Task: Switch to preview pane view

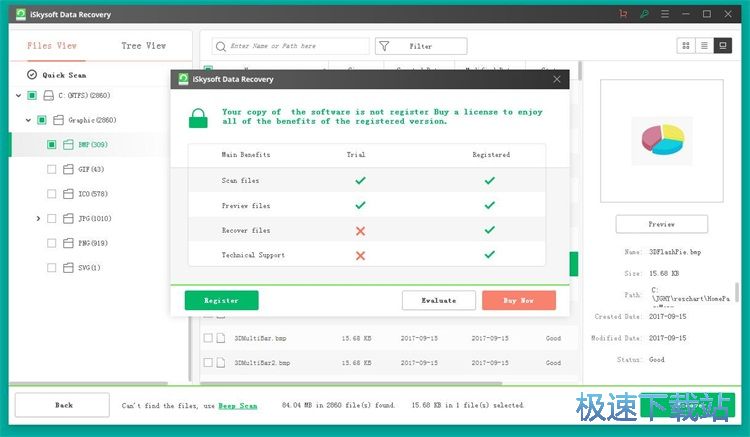Action: coord(723,45)
